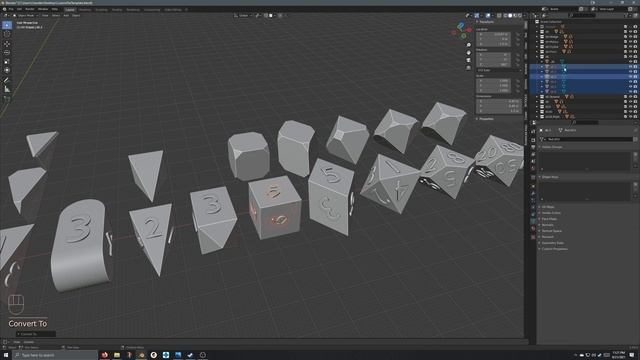Open the Tool tab in Properties editor
The image size is (640, 360).
533,131
